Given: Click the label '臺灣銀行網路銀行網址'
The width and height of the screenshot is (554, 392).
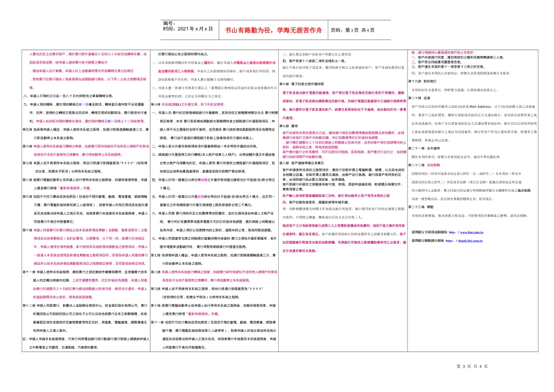Looking at the screenshot, I should 427,241.
